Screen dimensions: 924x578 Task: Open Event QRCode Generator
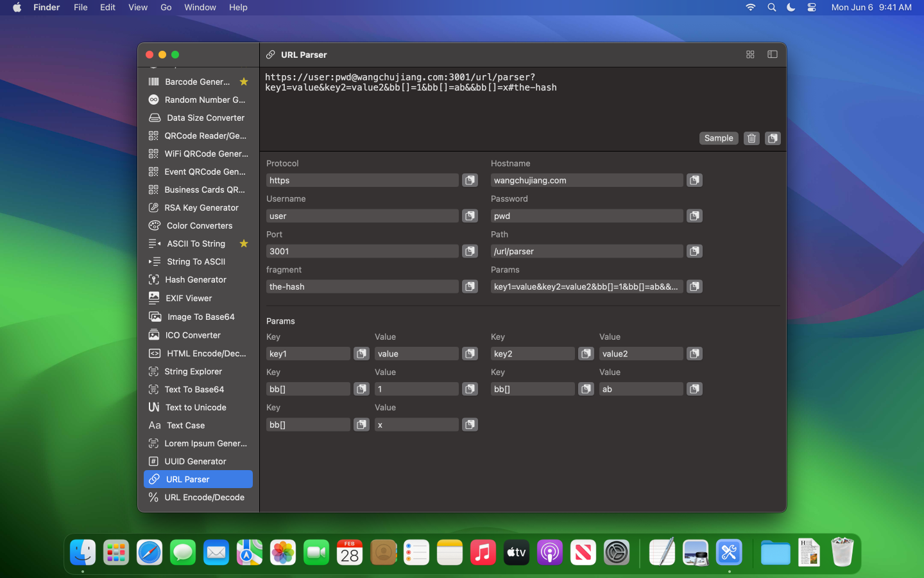click(x=198, y=171)
